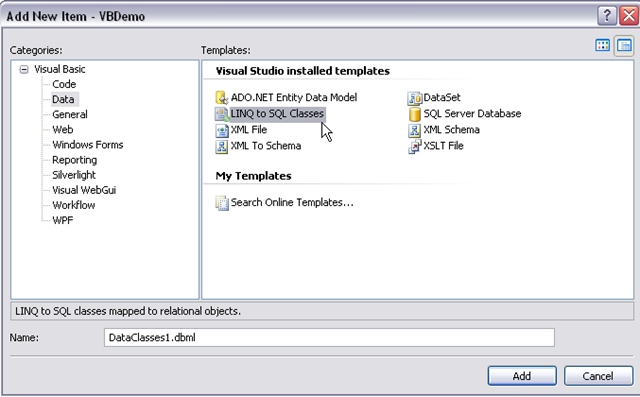640x397 pixels.
Task: Select the Windows Forms category
Action: [87, 145]
